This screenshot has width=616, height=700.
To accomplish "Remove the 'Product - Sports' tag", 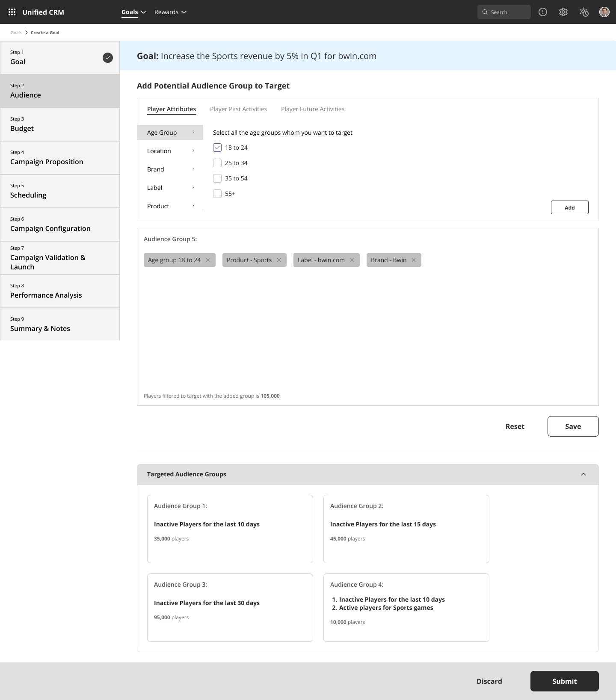I will tap(279, 260).
